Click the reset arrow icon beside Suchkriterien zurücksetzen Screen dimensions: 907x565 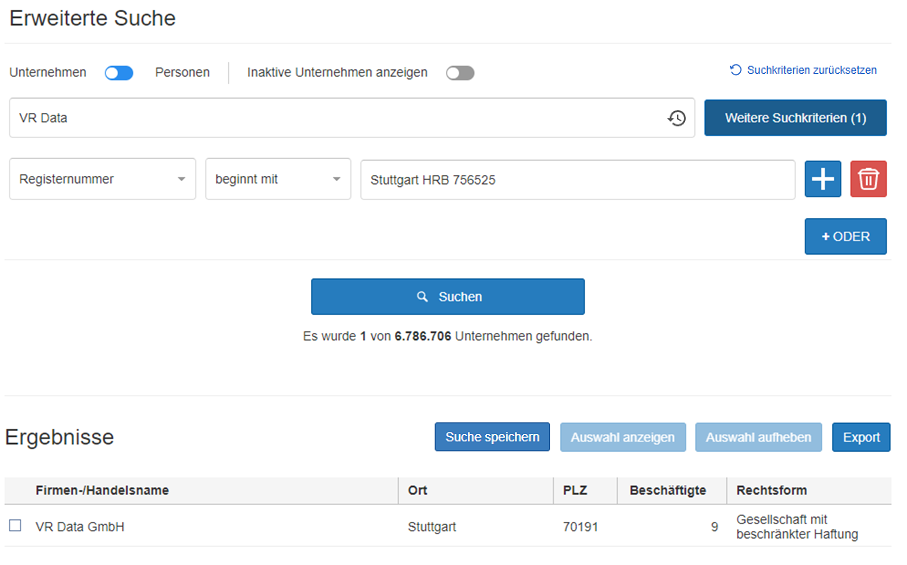pyautogui.click(x=736, y=70)
